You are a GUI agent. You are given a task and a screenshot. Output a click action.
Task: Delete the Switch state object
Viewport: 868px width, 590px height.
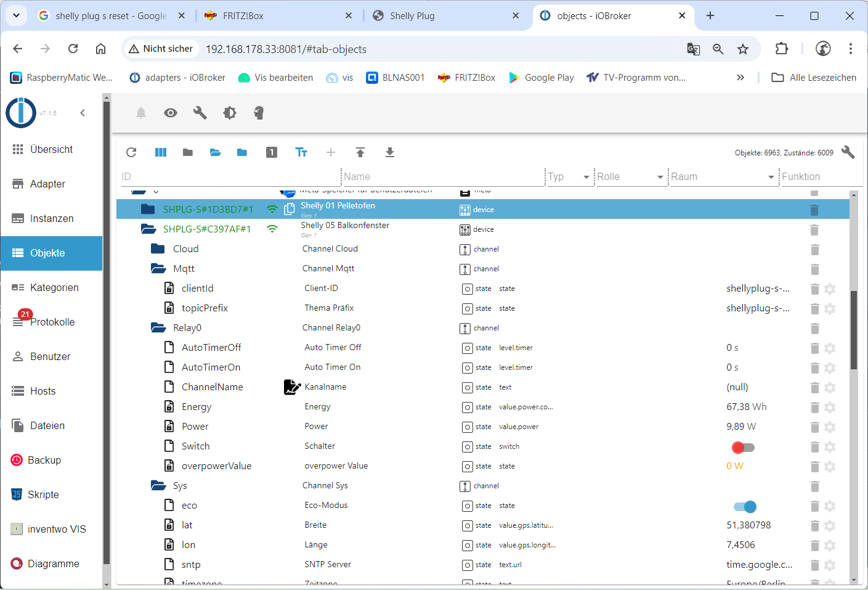(x=814, y=446)
